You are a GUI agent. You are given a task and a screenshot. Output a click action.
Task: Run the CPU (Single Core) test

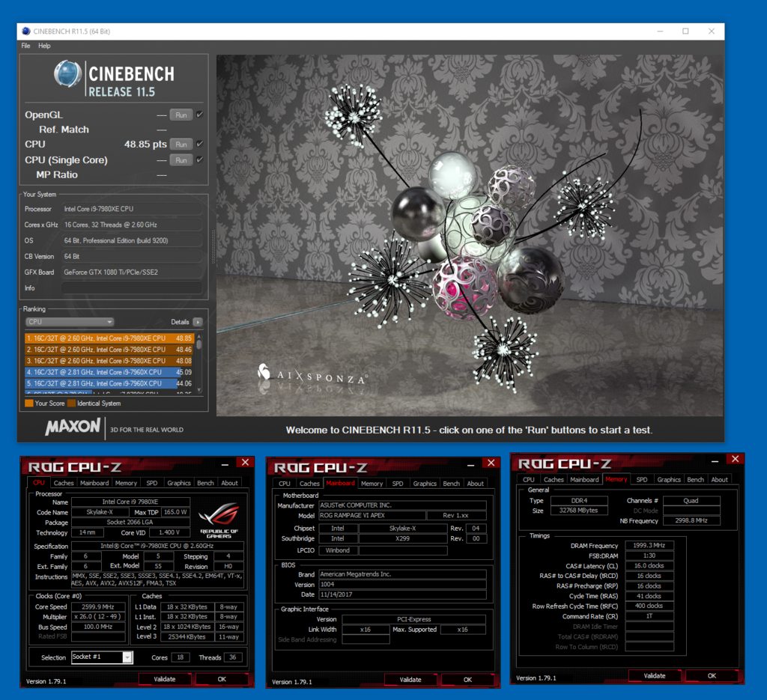coord(181,160)
